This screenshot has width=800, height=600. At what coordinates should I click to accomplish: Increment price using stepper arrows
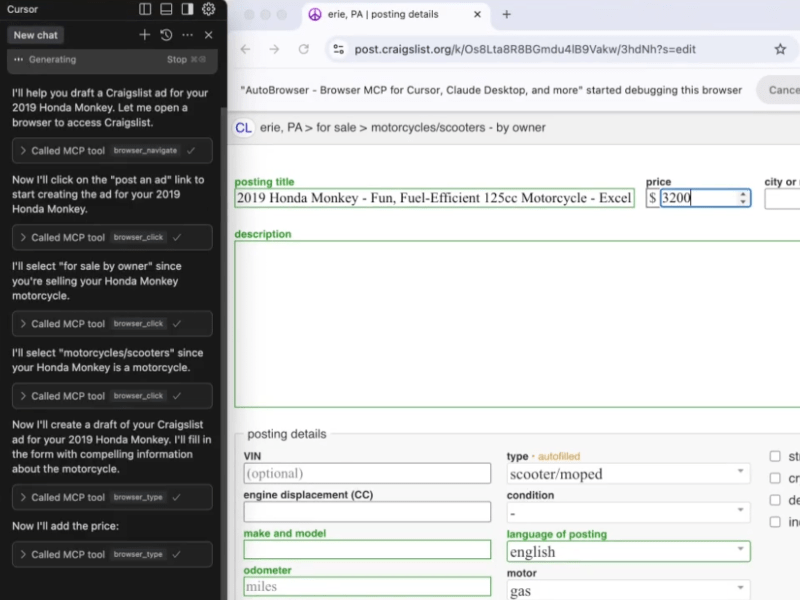pos(743,194)
